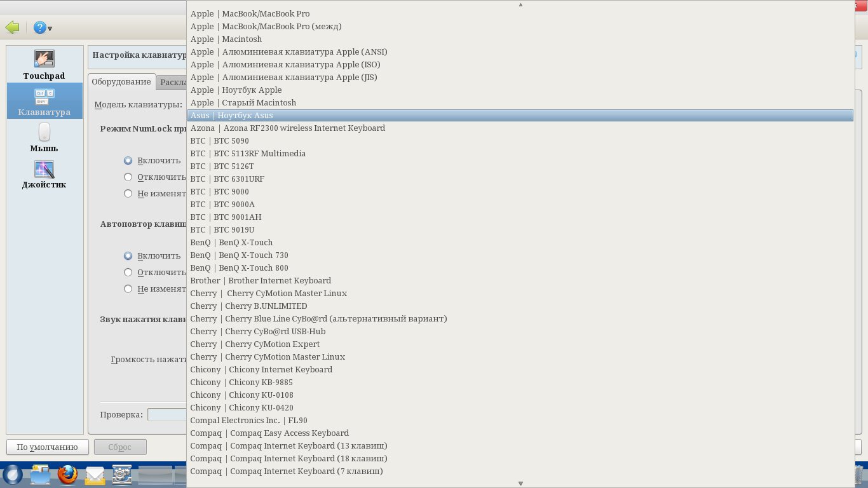Select 'Compaq | Compaq Easy Access Keyboard'
868x488 pixels.
tap(520, 433)
